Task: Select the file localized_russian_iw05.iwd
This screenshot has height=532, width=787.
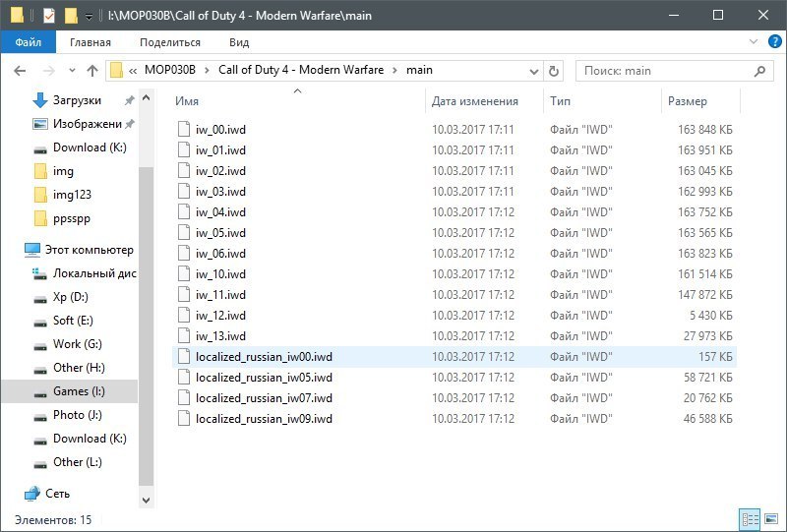Action: click(x=264, y=378)
